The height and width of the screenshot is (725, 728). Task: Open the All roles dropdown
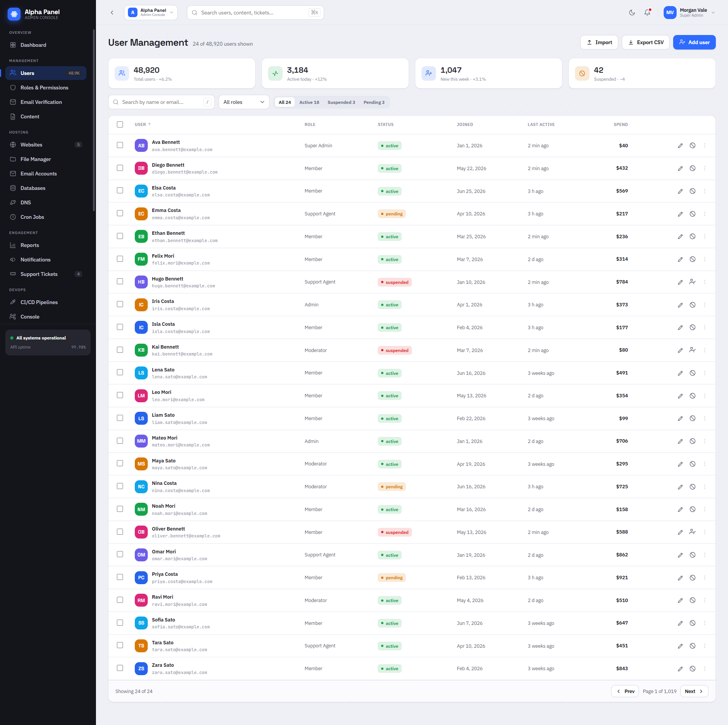tap(244, 102)
